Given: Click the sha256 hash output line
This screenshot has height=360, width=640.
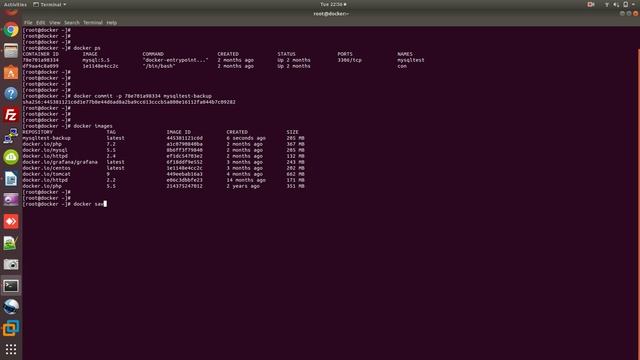Looking at the screenshot, I should (x=129, y=102).
